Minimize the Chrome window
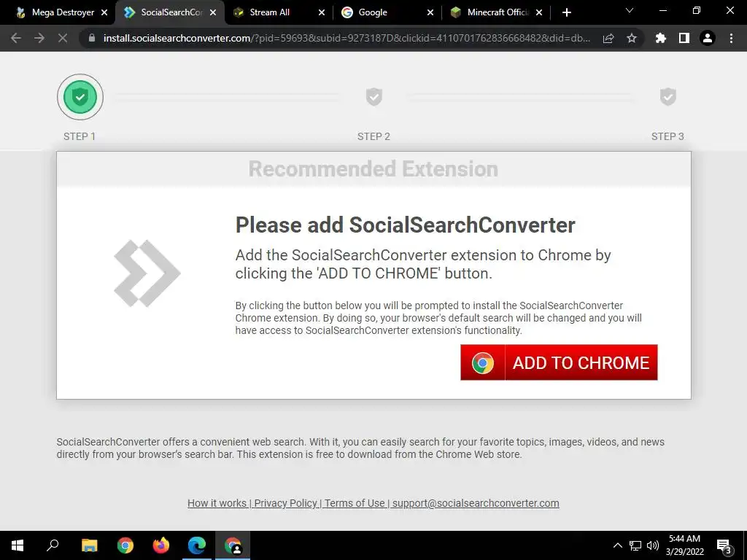This screenshot has width=747, height=560. click(x=662, y=10)
